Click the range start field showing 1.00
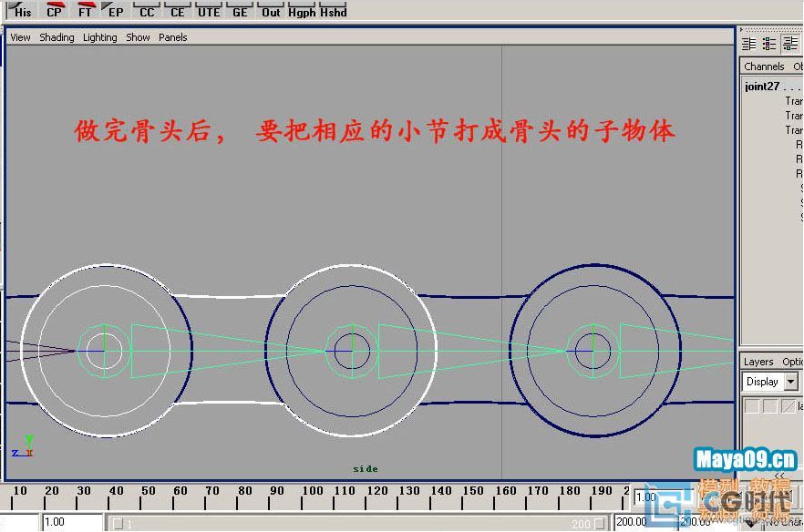Screen dimensions: 804x532 72,522
